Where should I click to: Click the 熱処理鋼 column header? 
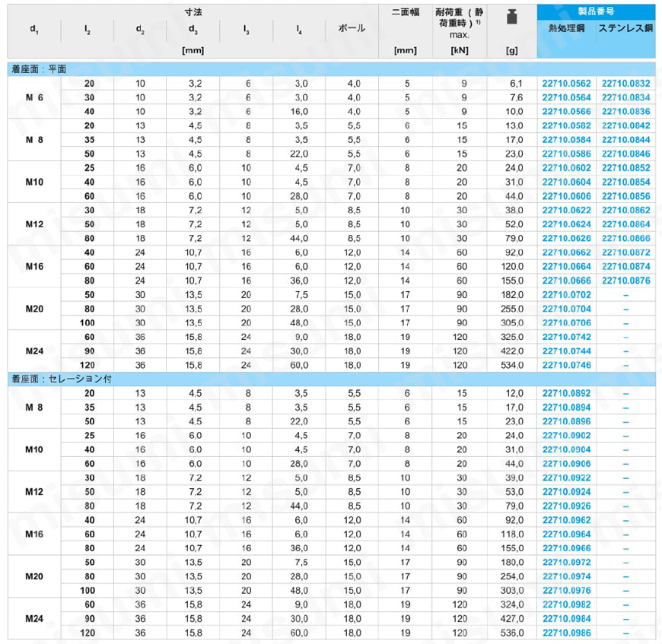(x=567, y=28)
